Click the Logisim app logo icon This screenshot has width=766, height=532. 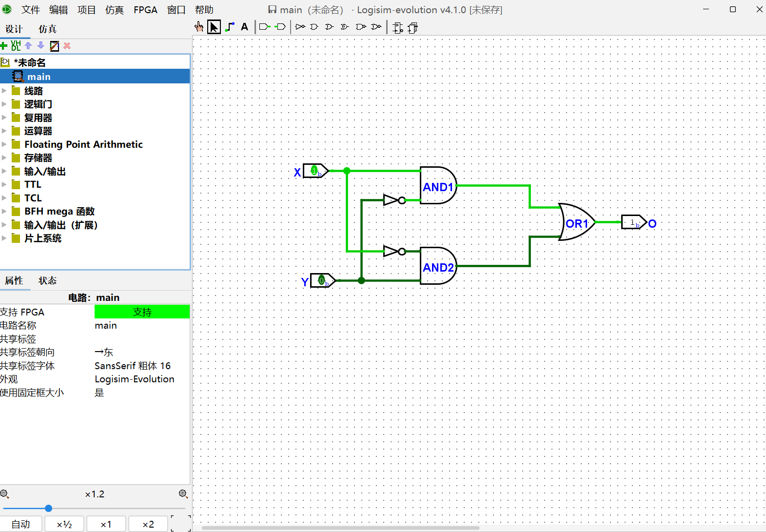click(7, 9)
